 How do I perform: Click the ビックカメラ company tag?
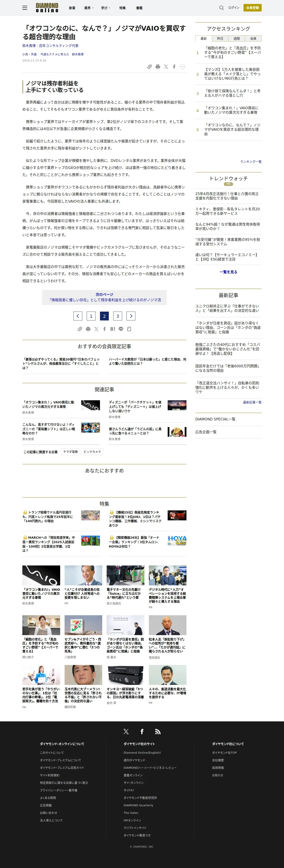(x=92, y=452)
